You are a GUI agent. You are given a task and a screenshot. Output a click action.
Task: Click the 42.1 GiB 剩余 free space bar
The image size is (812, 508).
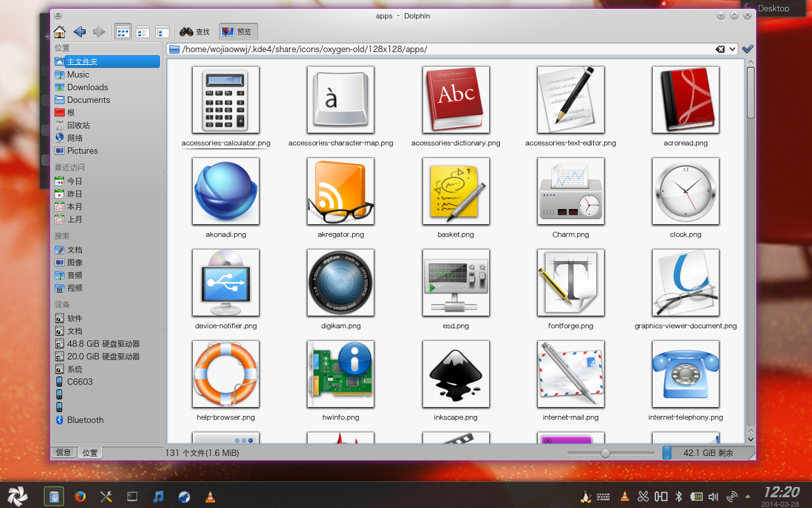coord(708,453)
